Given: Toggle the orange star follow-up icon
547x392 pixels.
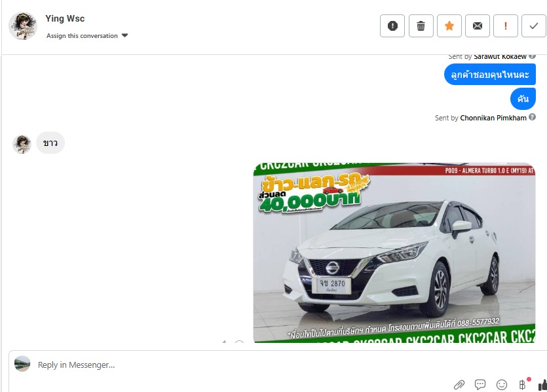Looking at the screenshot, I should click(x=449, y=26).
